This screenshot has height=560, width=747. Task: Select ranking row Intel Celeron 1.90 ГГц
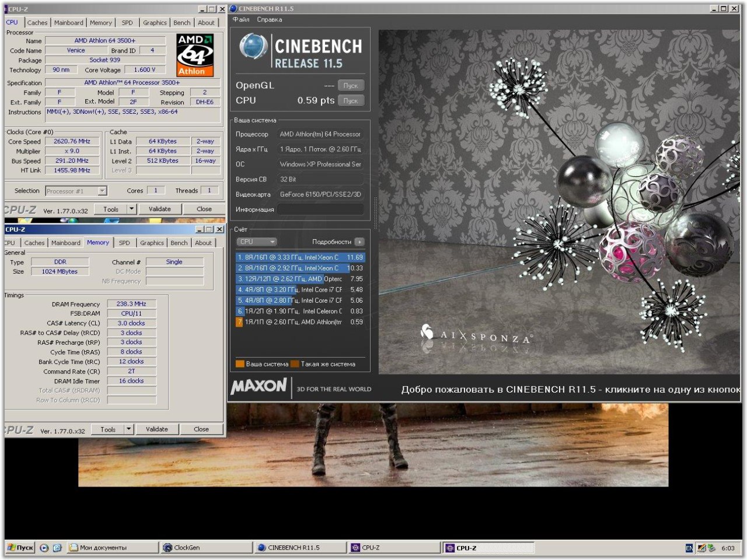[300, 311]
